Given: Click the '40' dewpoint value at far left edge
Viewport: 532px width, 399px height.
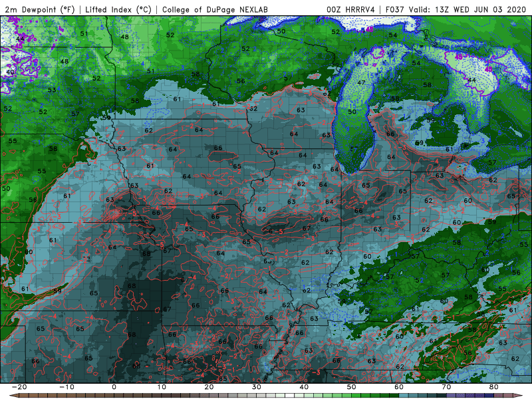Looking at the screenshot, I should (10, 72).
